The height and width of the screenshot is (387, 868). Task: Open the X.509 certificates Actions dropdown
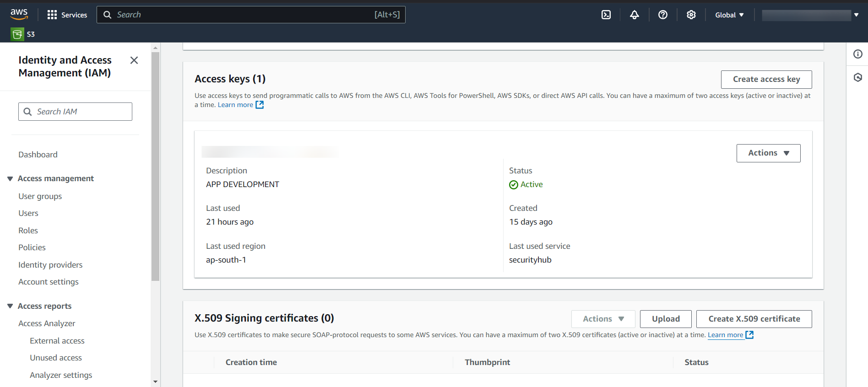tap(603, 319)
